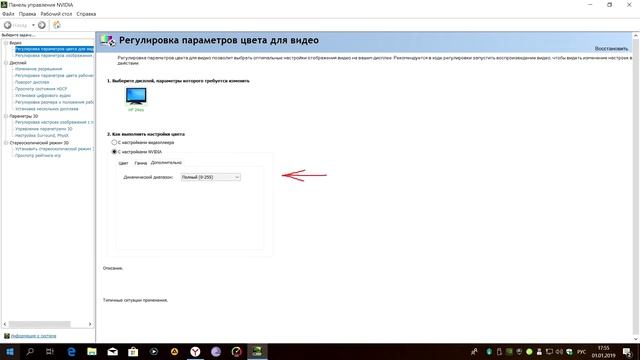640x360 pixels.
Task: Open Yandex Browser from taskbar
Action: click(x=195, y=351)
